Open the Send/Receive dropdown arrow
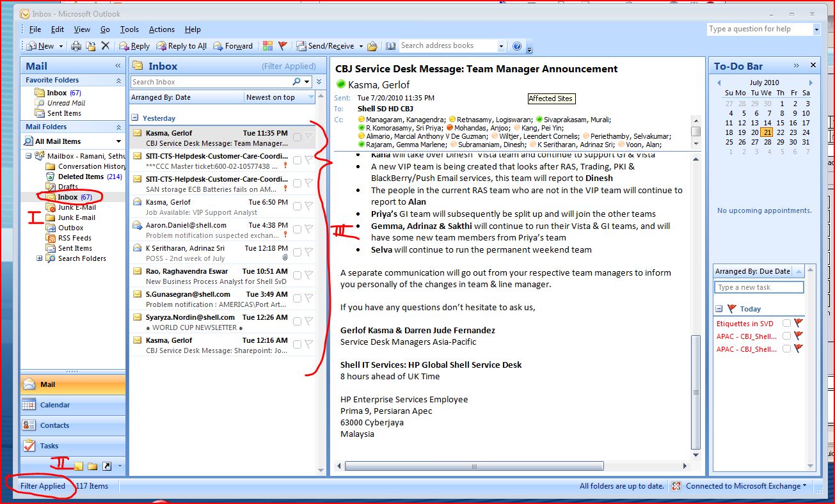Image resolution: width=835 pixels, height=504 pixels. tap(360, 46)
